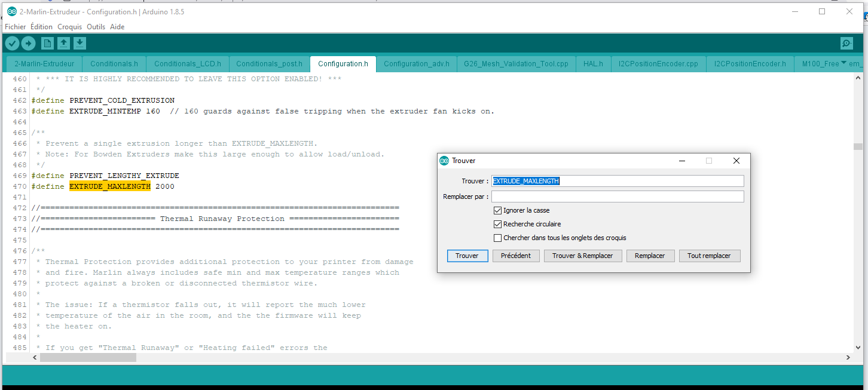Click the vertical scrollbar thumb of the editor

pos(858,146)
